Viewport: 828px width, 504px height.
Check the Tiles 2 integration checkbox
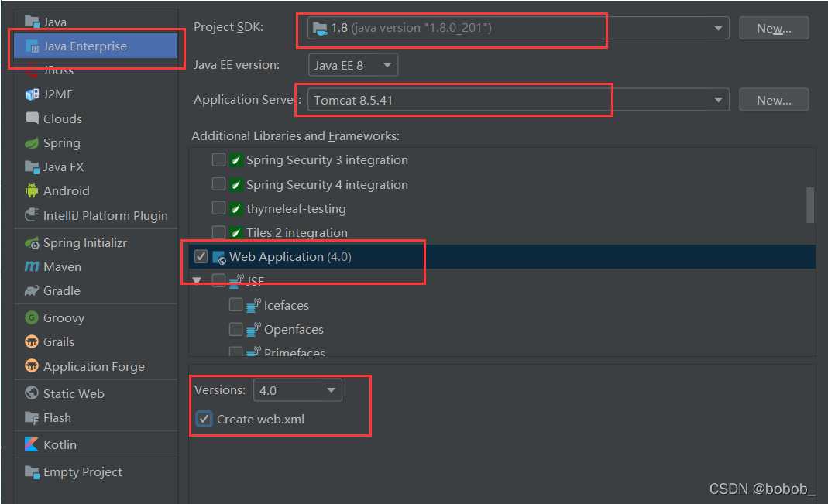[x=218, y=232]
